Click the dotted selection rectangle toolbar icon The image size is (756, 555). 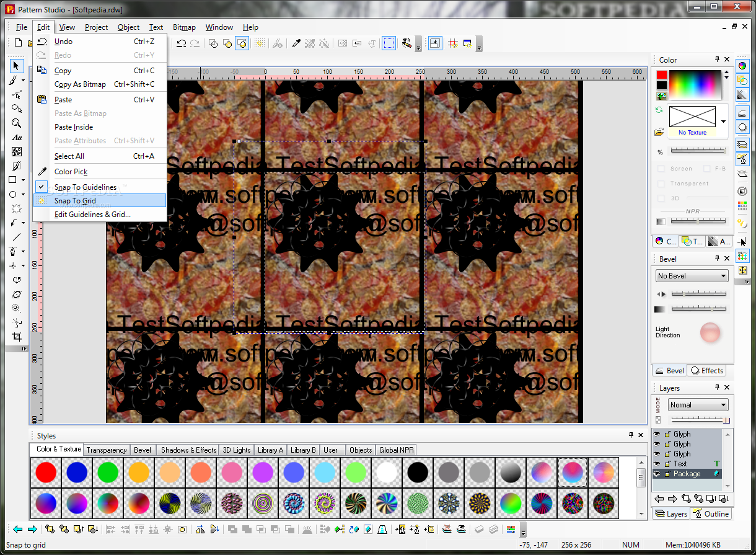(x=389, y=43)
